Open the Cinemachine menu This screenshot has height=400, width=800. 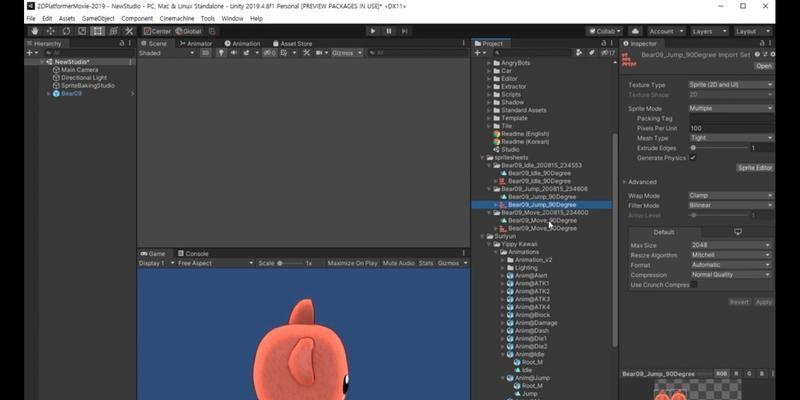click(x=177, y=18)
